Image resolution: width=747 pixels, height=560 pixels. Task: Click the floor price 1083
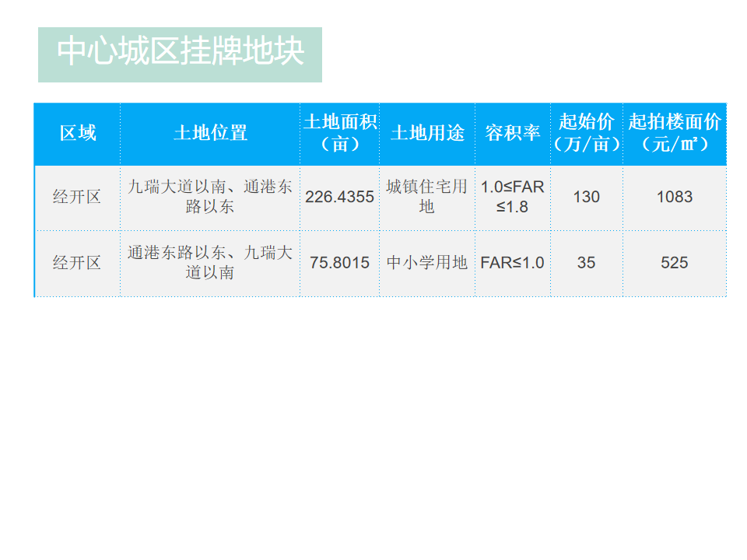(x=675, y=197)
